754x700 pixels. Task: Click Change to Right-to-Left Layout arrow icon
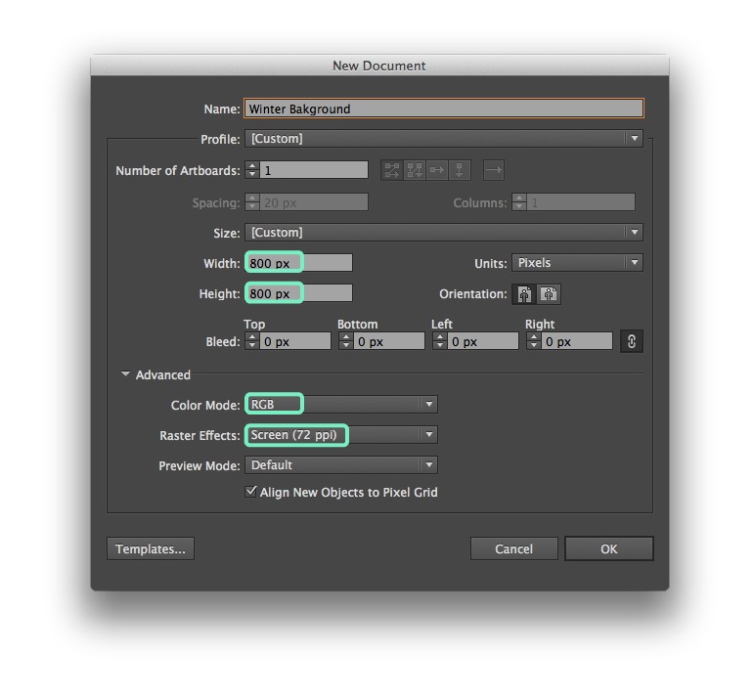(494, 170)
